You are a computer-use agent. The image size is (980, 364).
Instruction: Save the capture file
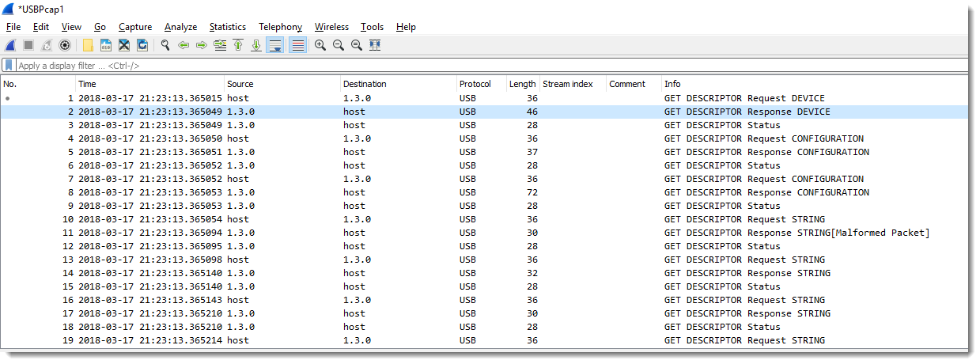(106, 45)
